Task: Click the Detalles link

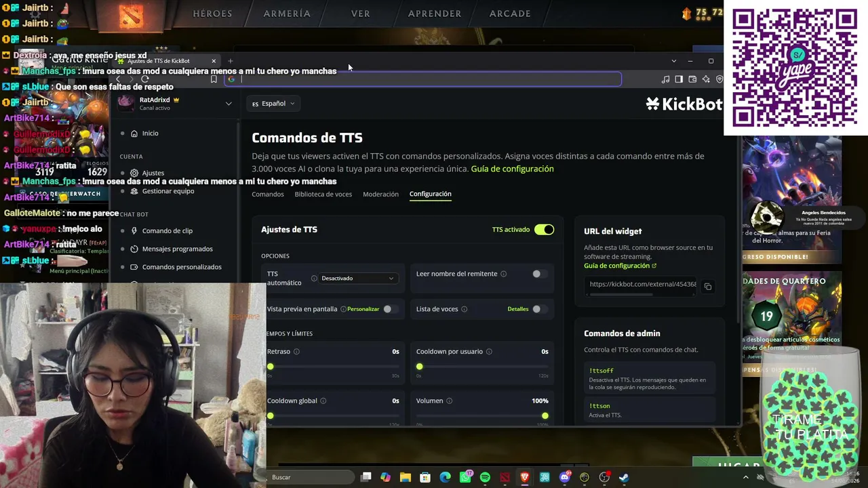Action: [518, 309]
